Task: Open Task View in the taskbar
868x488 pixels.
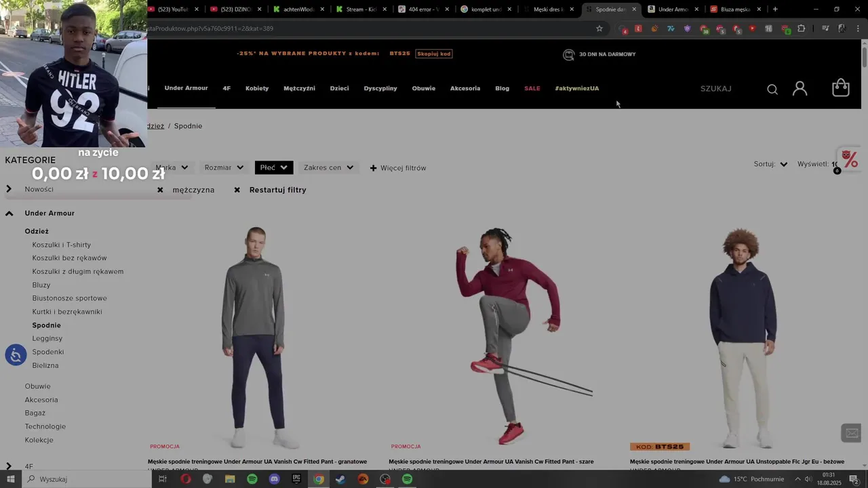Action: pos(163,479)
